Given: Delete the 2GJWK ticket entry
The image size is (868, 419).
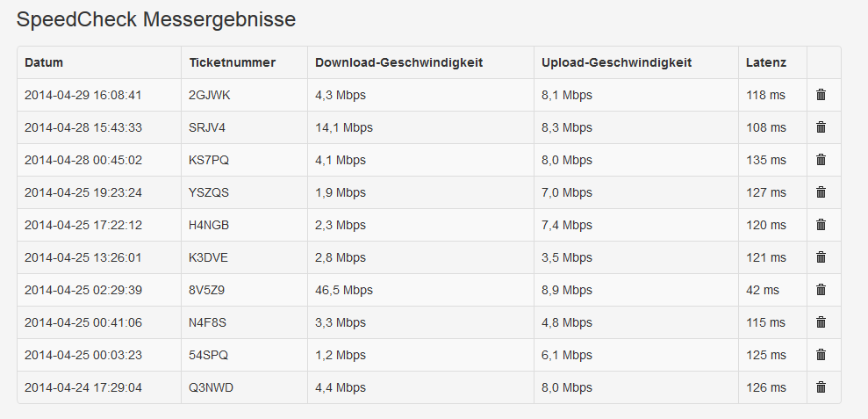Looking at the screenshot, I should click(821, 95).
